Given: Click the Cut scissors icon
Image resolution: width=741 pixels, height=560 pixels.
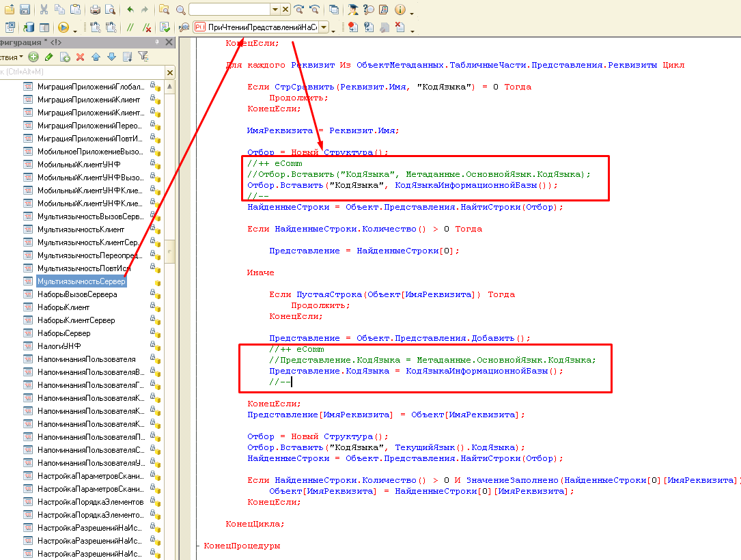Looking at the screenshot, I should click(44, 10).
